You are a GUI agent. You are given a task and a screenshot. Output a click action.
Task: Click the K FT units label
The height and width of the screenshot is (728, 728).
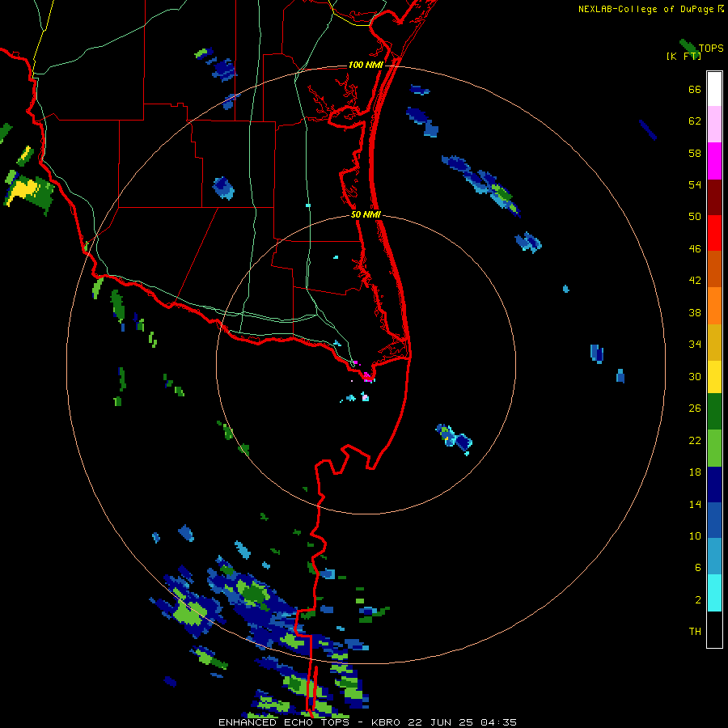tap(684, 56)
